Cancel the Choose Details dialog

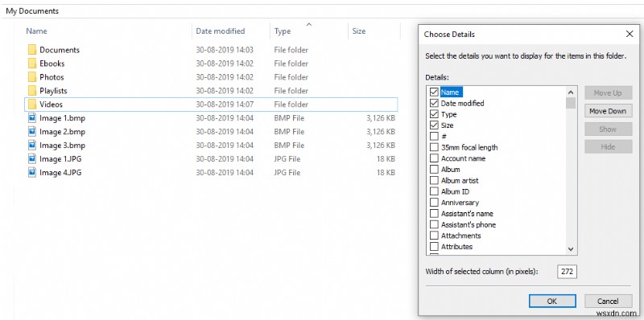click(608, 302)
